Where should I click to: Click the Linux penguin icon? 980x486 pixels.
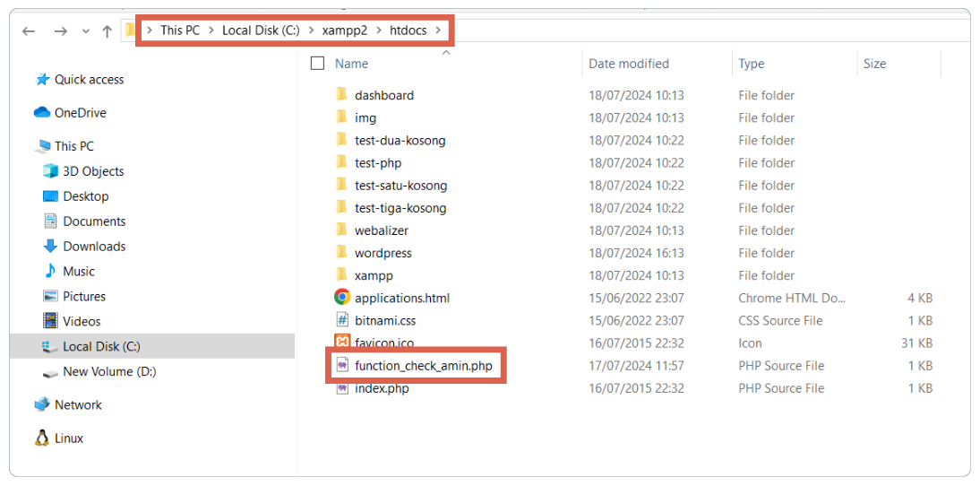42,438
